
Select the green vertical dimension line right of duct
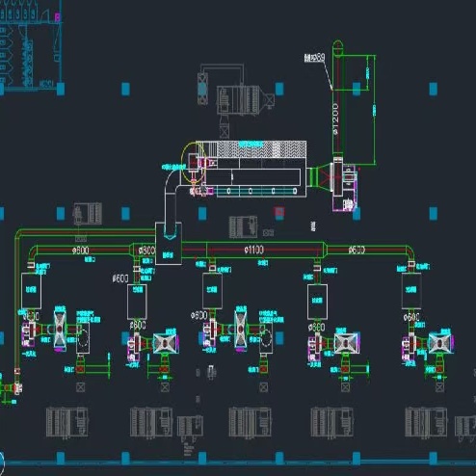click(x=374, y=110)
